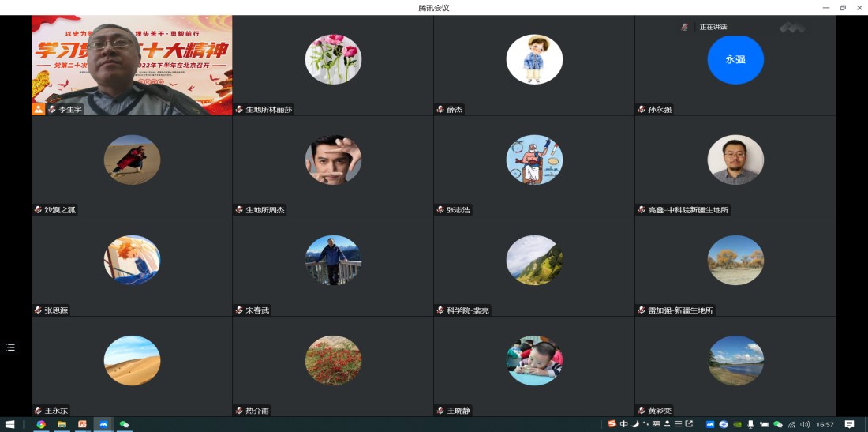This screenshot has width=868, height=432.
Task: Open Tencent Meeting from the taskbar
Action: pos(103,424)
